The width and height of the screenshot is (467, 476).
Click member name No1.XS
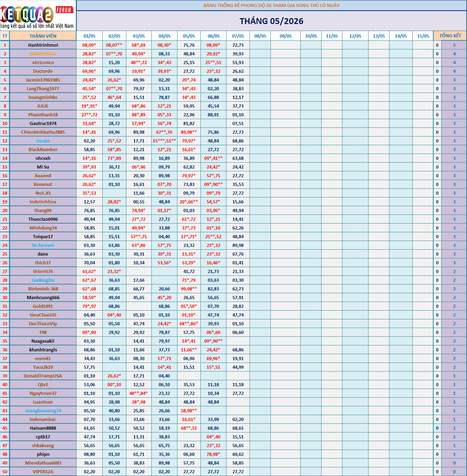pyautogui.click(x=43, y=193)
